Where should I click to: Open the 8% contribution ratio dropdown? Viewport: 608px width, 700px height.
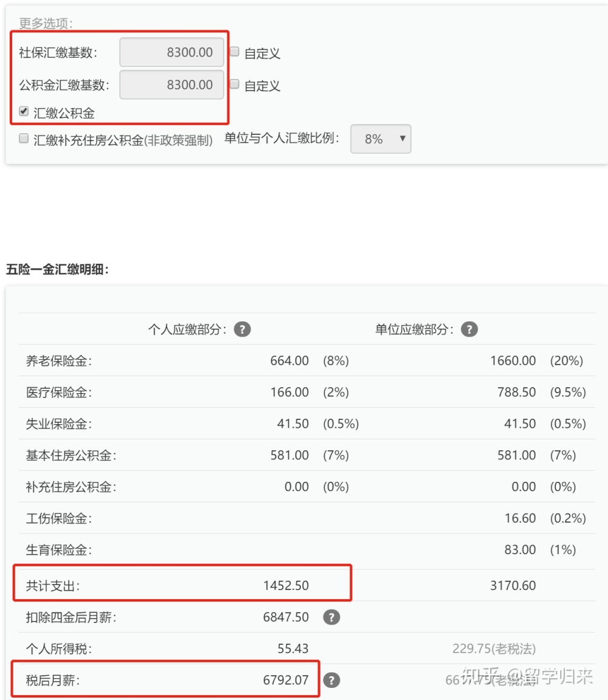pos(381,139)
